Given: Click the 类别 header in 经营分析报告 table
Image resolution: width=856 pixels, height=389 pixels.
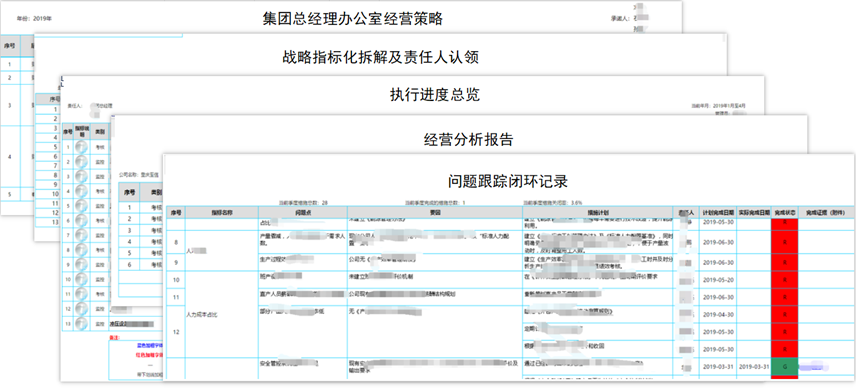Looking at the screenshot, I should (x=156, y=193).
